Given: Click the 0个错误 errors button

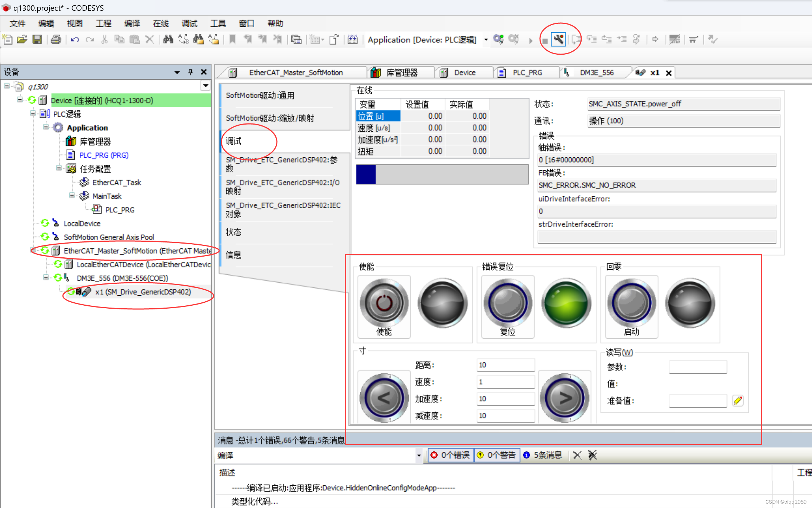Looking at the screenshot, I should [x=451, y=455].
